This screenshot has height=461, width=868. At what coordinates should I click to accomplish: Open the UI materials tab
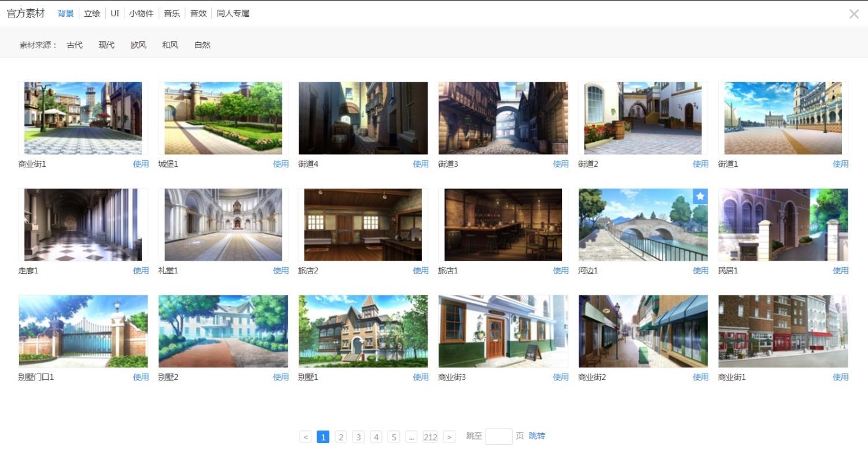point(115,13)
